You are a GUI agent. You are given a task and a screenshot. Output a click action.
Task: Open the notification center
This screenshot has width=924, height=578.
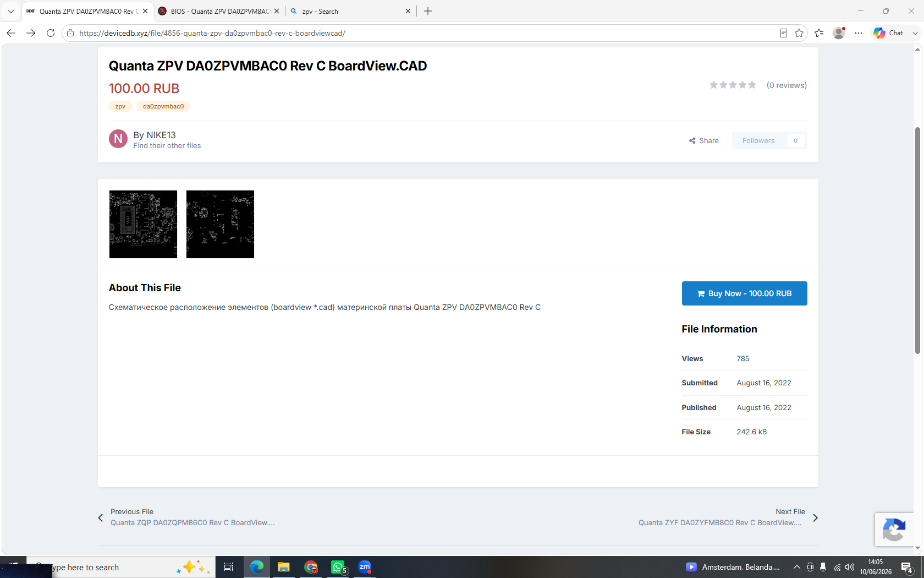point(907,567)
